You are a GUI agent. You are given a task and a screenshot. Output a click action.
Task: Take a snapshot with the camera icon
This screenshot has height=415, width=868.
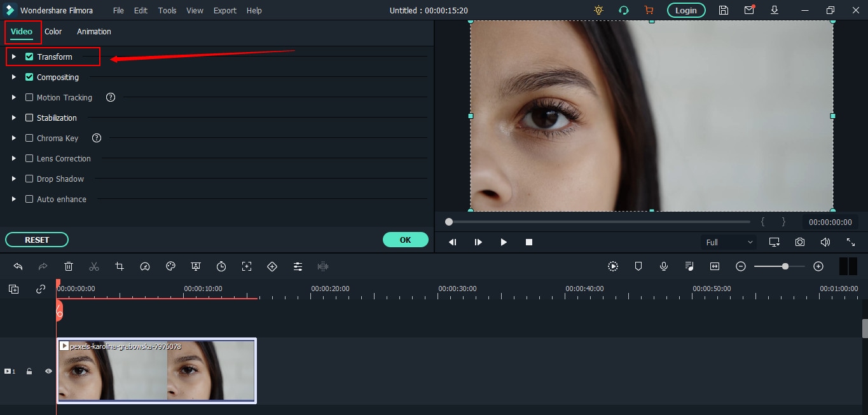(799, 242)
